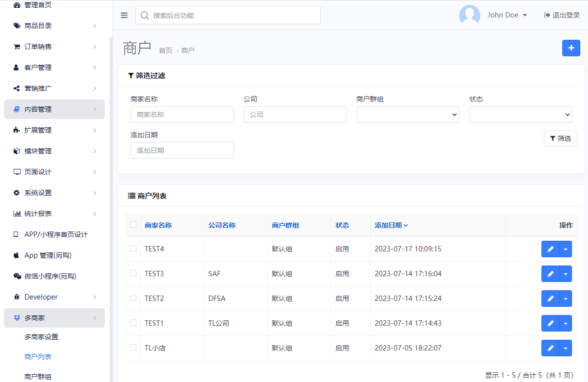This screenshot has height=382, width=588.
Task: Click the sidebar vertical scrollbar
Action: click(111, 209)
